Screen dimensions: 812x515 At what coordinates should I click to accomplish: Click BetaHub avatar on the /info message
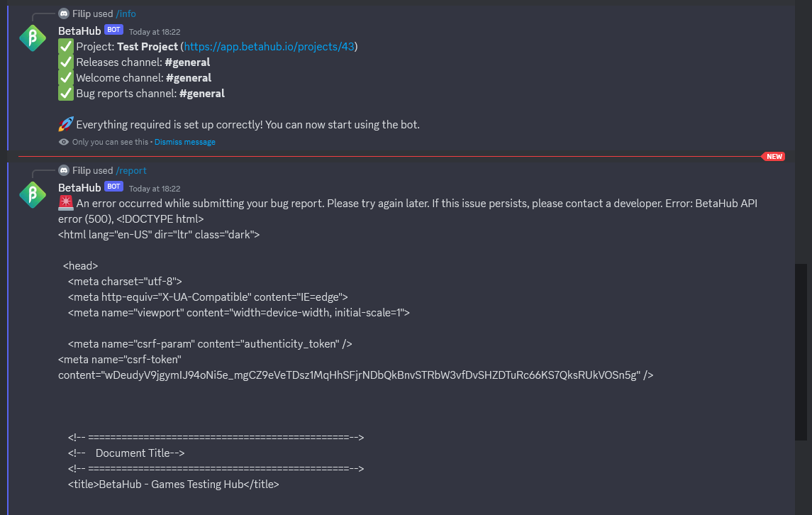click(33, 38)
